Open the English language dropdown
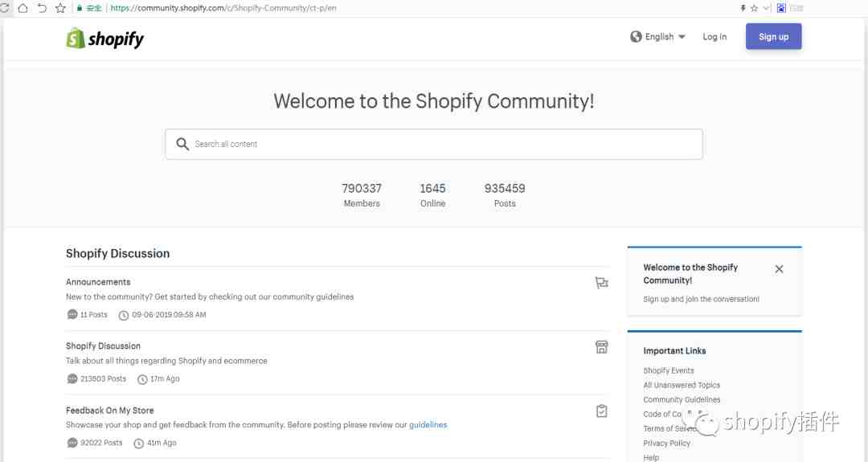Image resolution: width=868 pixels, height=462 pixels. click(x=665, y=36)
